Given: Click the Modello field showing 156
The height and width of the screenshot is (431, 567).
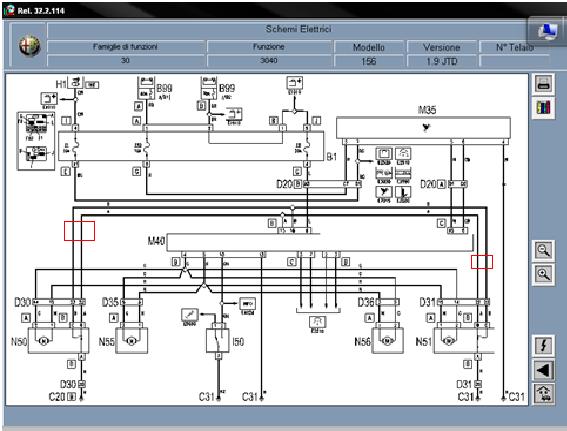Looking at the screenshot, I should point(369,61).
